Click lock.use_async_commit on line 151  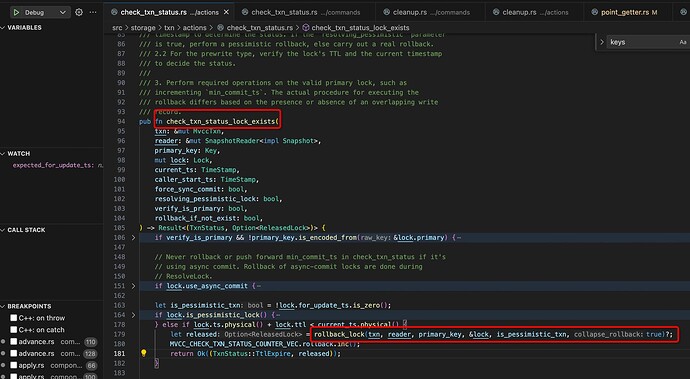tap(207, 286)
